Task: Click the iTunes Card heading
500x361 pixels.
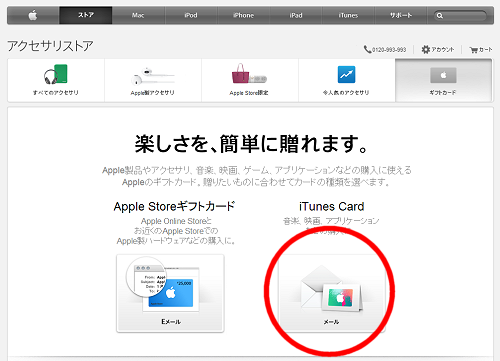Action: coord(332,207)
